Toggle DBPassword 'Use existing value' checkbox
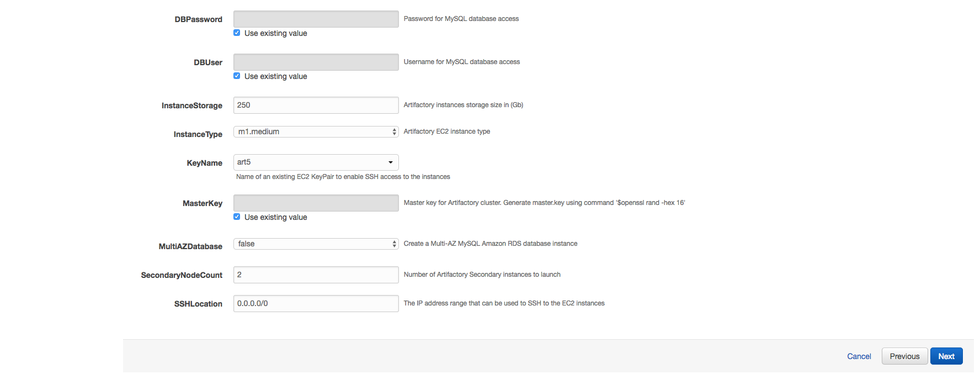 pyautogui.click(x=237, y=33)
